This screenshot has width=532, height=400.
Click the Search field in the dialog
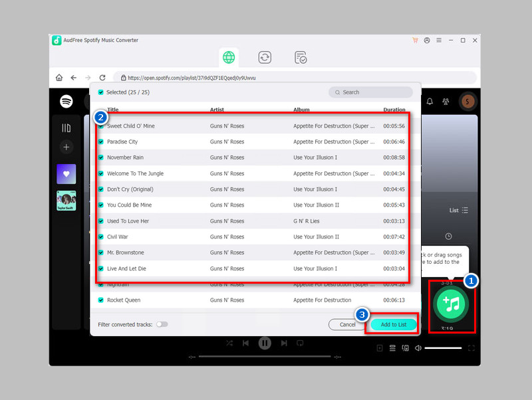point(370,92)
